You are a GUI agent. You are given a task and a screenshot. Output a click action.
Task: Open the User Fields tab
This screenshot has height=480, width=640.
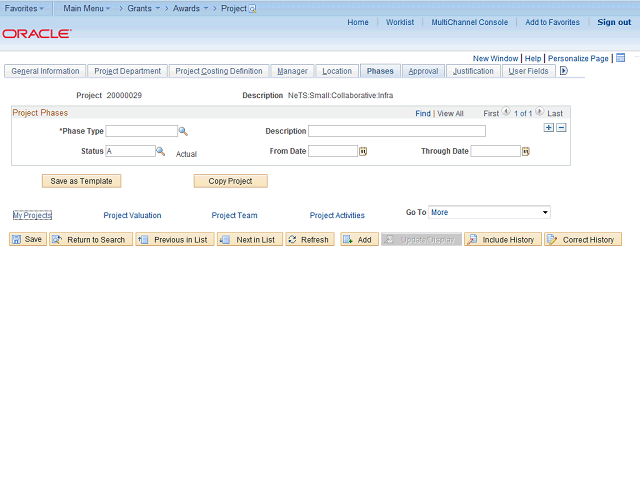528,71
